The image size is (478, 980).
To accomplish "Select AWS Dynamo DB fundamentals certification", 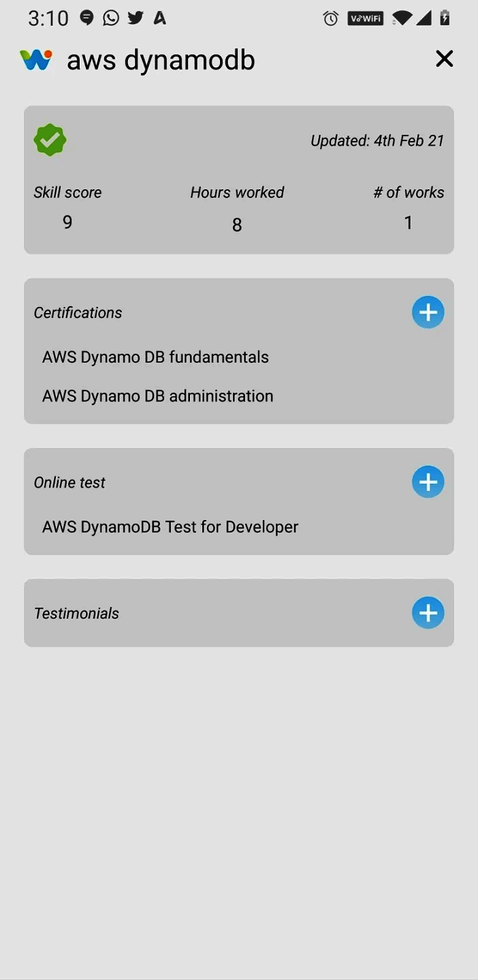I will (x=155, y=357).
